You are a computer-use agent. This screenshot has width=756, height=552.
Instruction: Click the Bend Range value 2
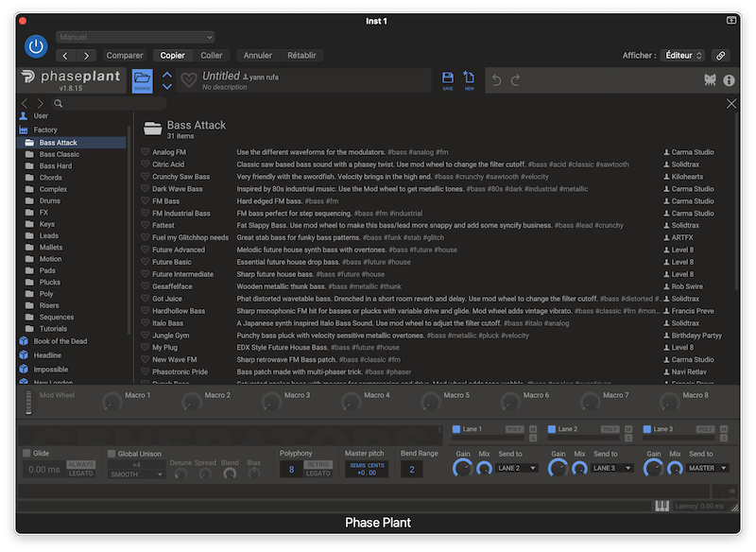[x=412, y=469]
